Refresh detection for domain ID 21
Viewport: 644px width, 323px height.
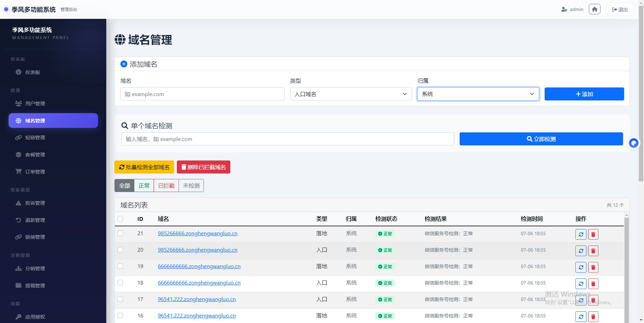[x=581, y=235]
